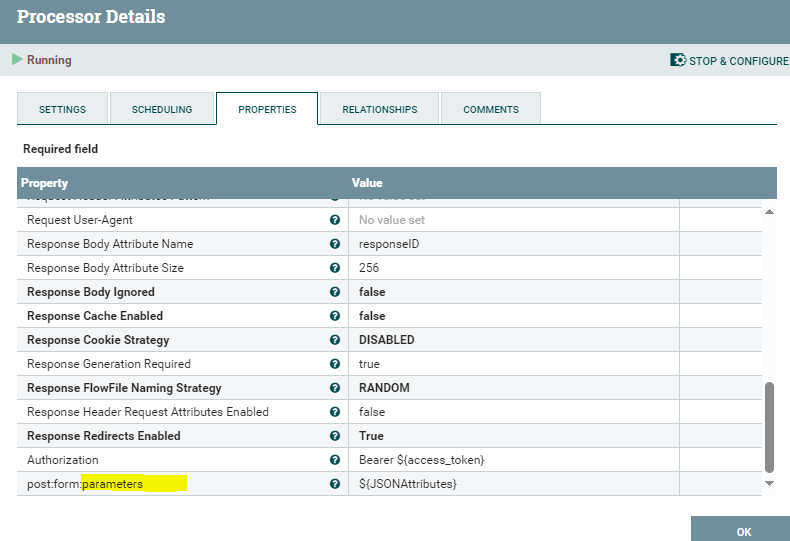Select the DISABLED Response Cookie Strategy value
This screenshot has height=541, width=790.
click(386, 340)
